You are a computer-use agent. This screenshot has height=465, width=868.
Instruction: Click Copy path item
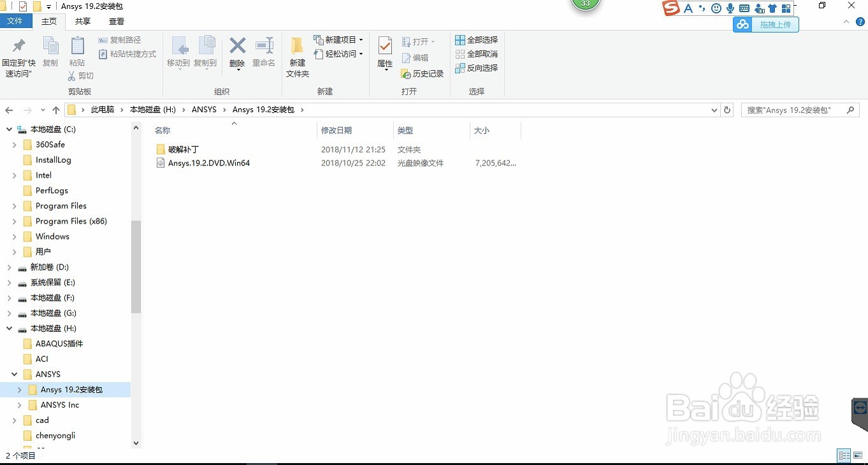[x=120, y=40]
